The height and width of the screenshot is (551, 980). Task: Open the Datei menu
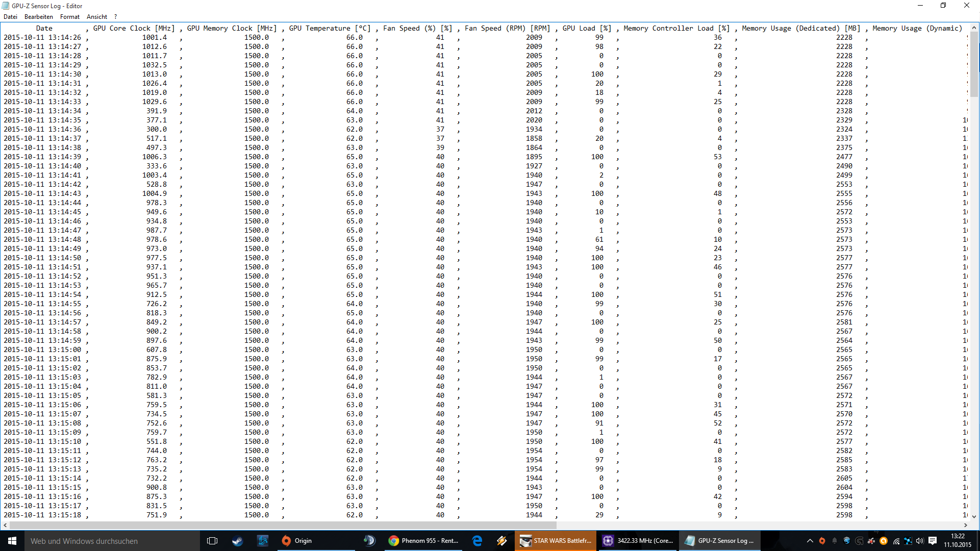click(10, 17)
